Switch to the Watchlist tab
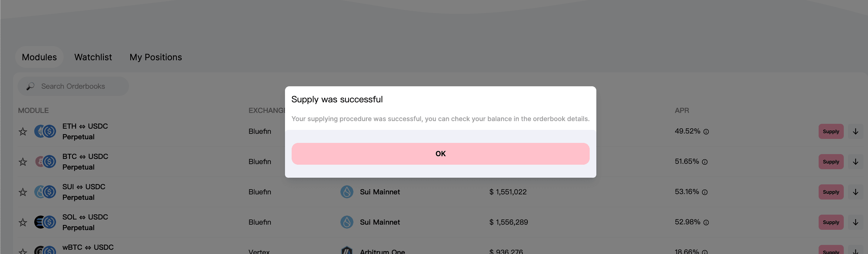 click(x=93, y=57)
